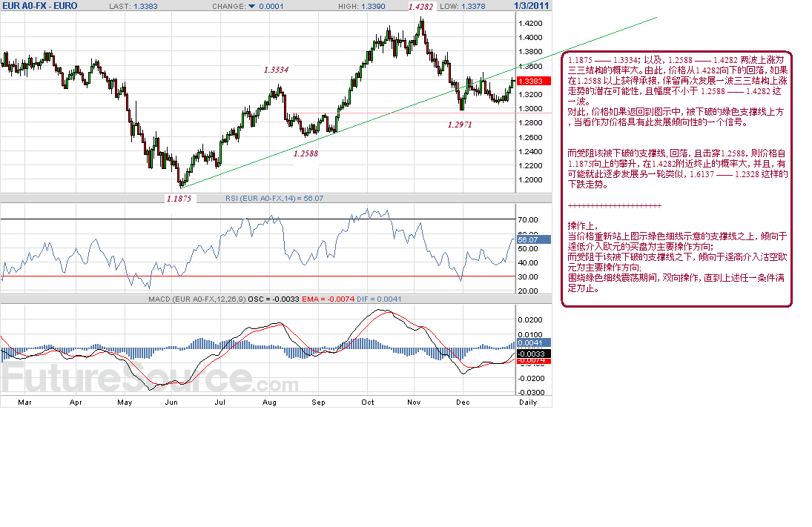Screen dimensions: 812x527
Task: Click the commentary paragraph starting with 而受阻该被下破的支撑线
Action: 677,169
